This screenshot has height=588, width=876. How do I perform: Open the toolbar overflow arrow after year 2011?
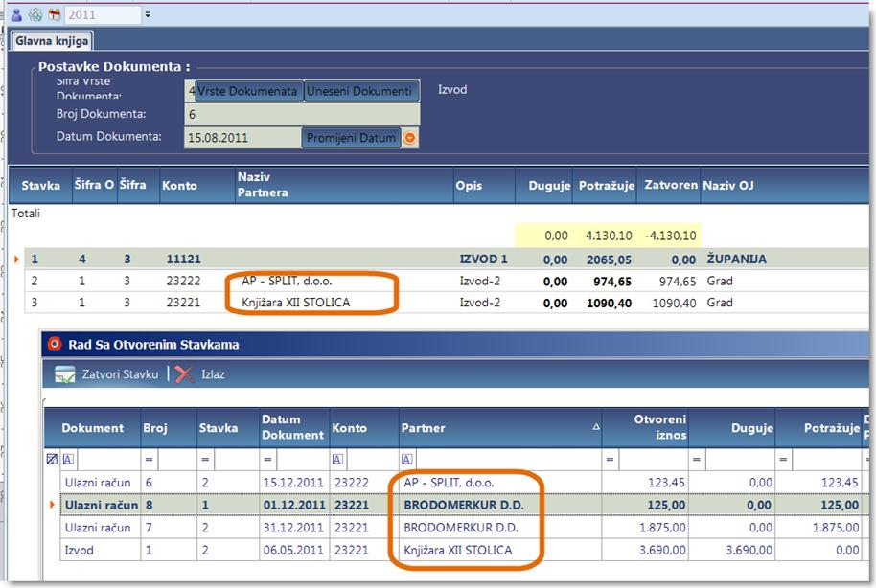148,15
